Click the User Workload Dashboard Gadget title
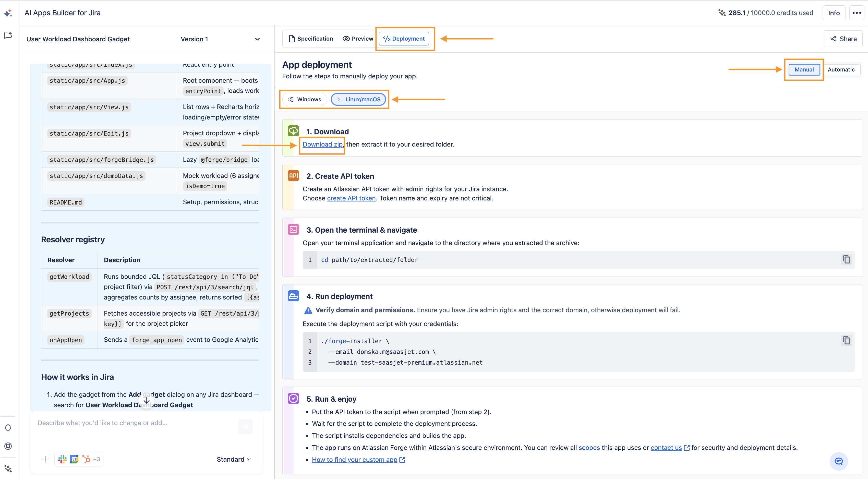868x479 pixels. point(78,39)
